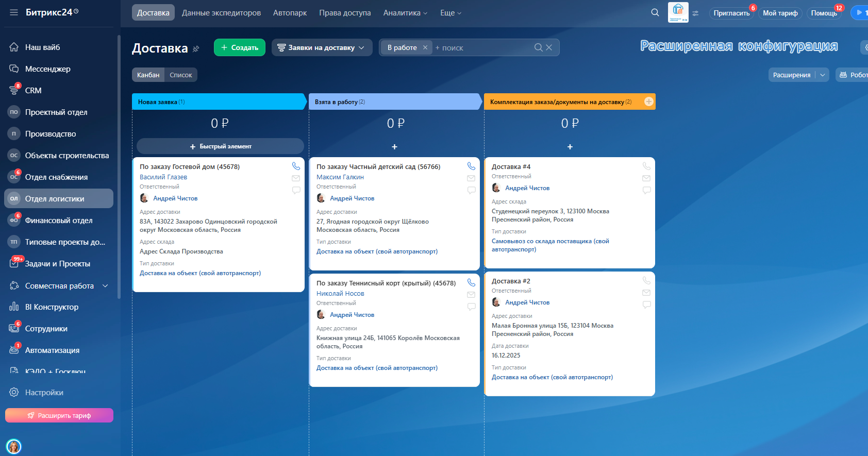The width and height of the screenshot is (868, 456).
Task: Click the Расширить тариф button
Action: pyautogui.click(x=59, y=415)
